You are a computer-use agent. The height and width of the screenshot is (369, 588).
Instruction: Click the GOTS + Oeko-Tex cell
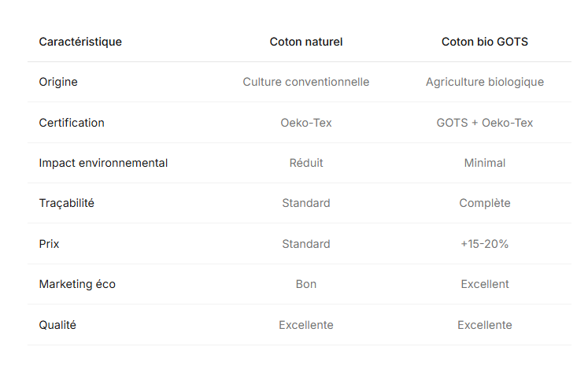(x=484, y=123)
